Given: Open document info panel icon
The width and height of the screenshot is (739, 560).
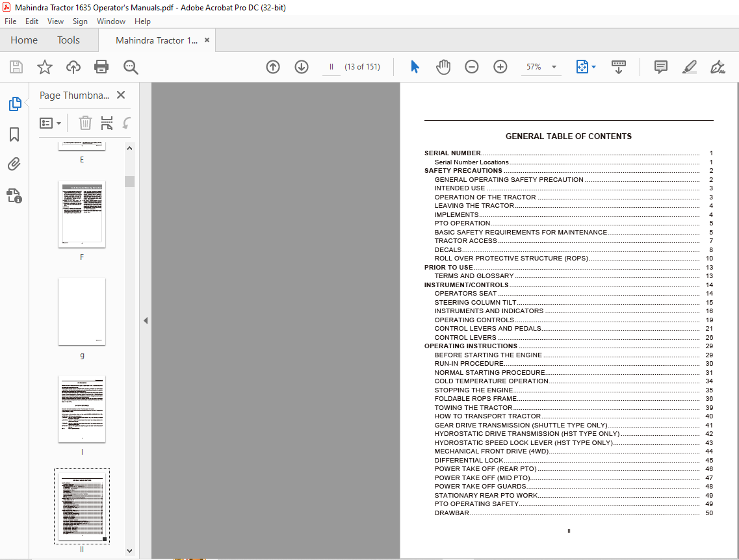Looking at the screenshot, I should point(14,196).
